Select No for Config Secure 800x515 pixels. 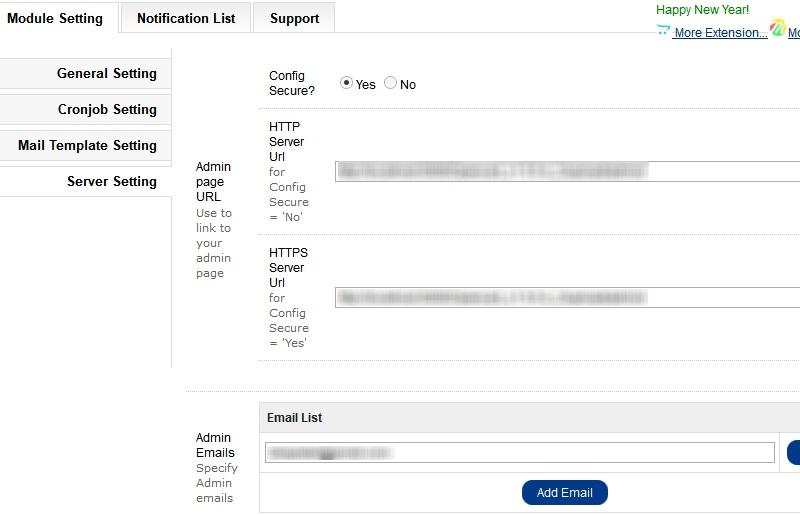click(390, 84)
